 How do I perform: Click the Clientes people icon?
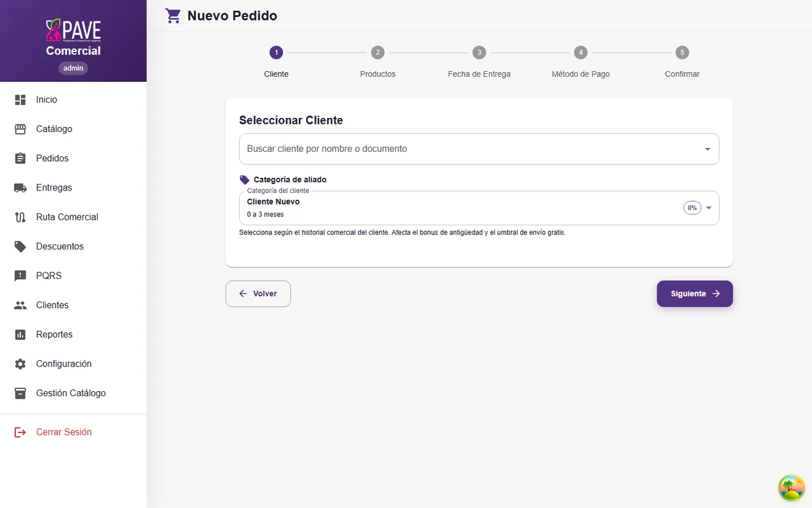20,305
